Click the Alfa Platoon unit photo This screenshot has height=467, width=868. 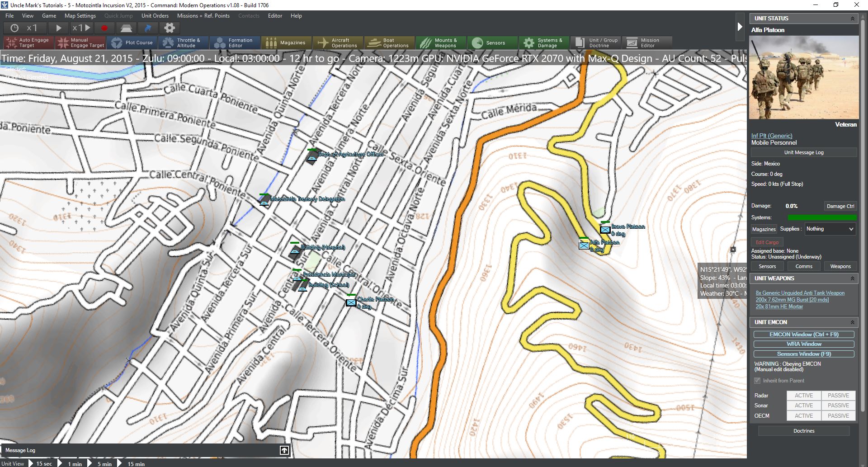pyautogui.click(x=803, y=78)
